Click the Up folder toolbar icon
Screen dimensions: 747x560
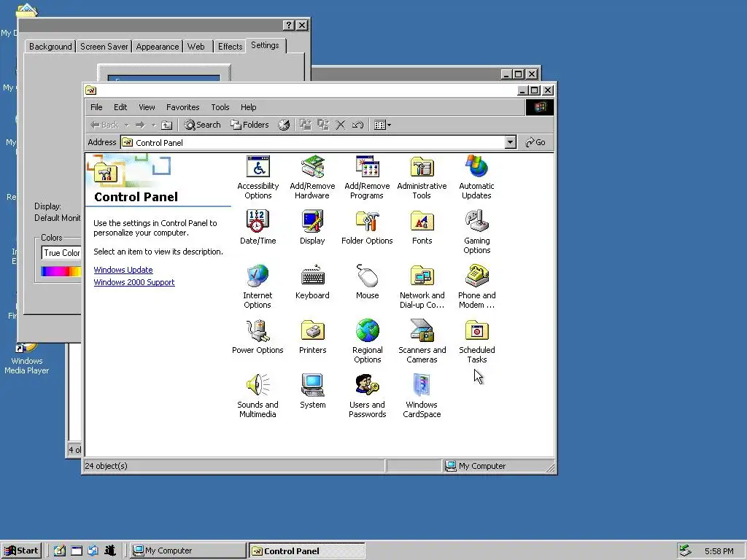(x=166, y=125)
